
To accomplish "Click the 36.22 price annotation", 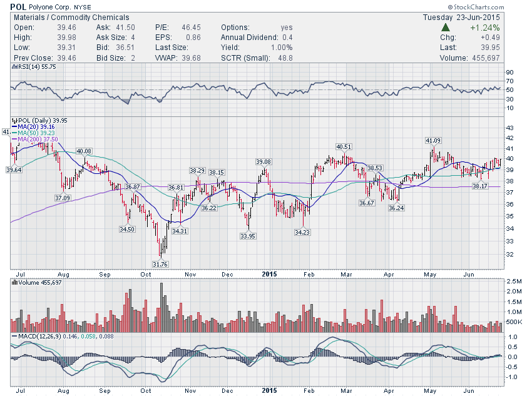I will [x=208, y=208].
